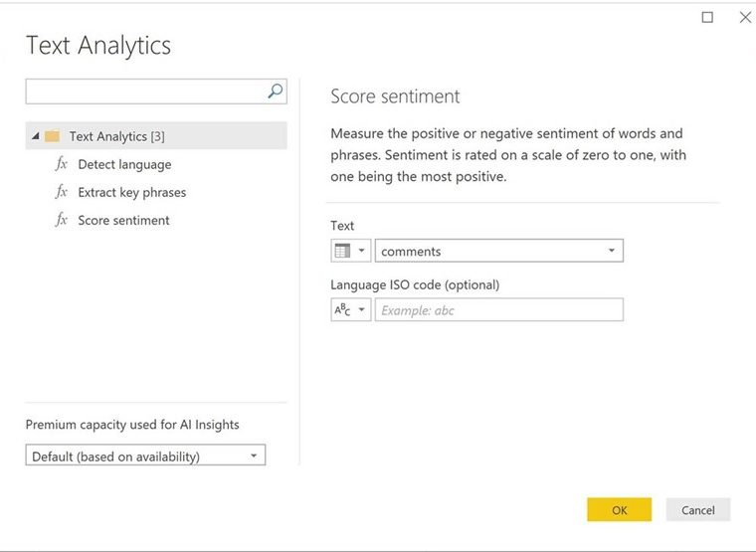Click the ABC text type icon
Screen dimensions: 756x552
click(x=342, y=310)
